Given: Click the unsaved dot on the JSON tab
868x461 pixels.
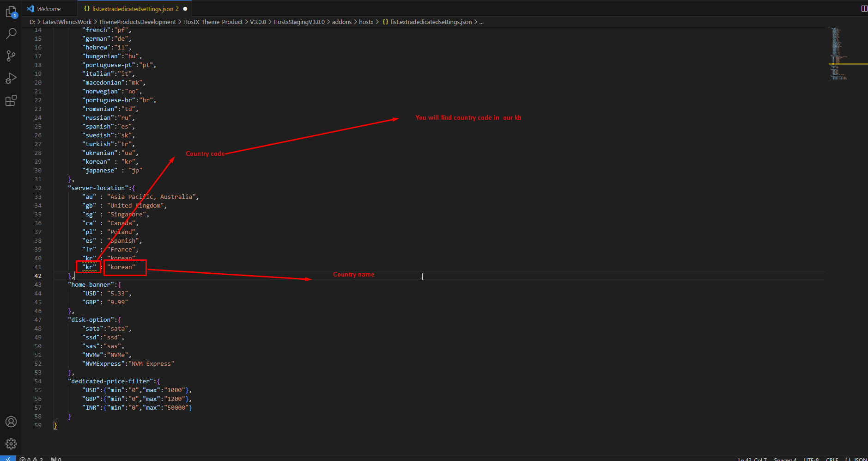Looking at the screenshot, I should 185,9.
